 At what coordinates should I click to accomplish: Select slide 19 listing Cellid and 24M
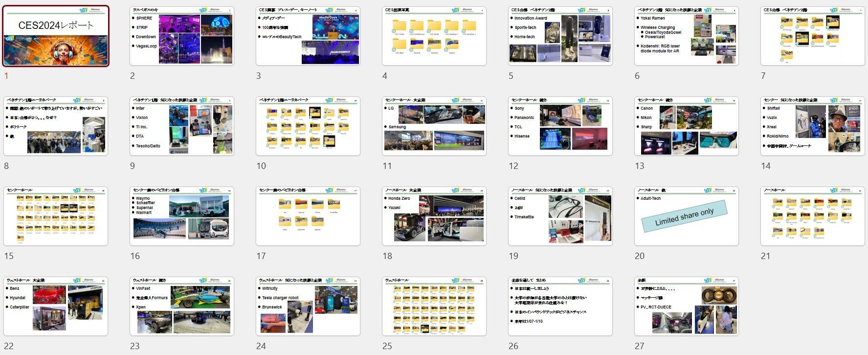(560, 216)
